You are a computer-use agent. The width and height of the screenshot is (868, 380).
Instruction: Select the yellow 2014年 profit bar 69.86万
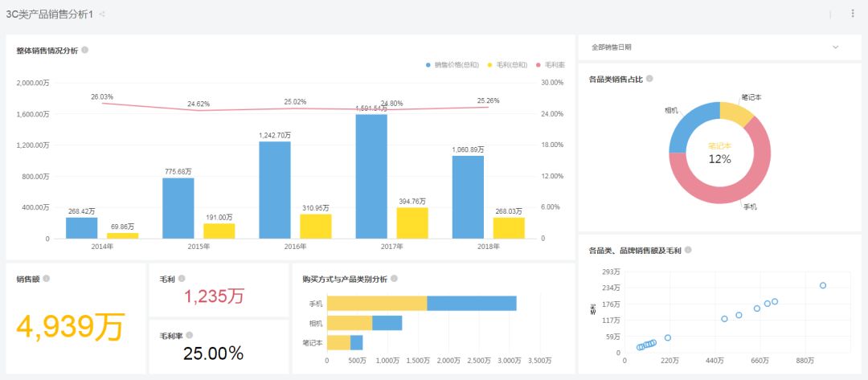click(x=122, y=235)
